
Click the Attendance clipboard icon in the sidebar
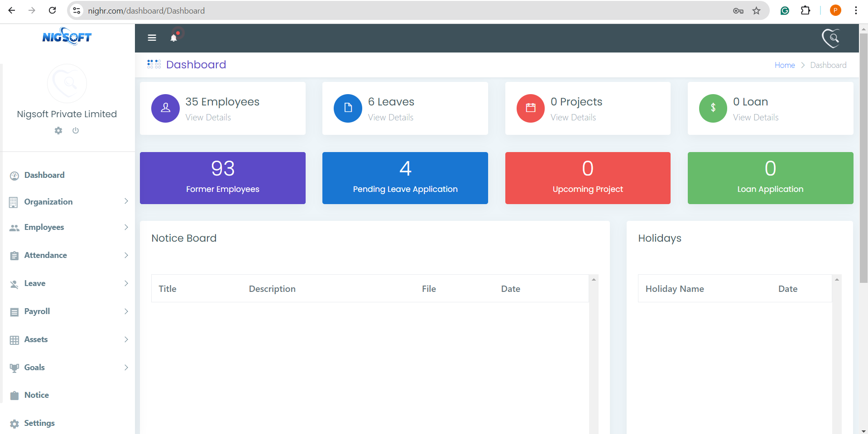tap(14, 256)
